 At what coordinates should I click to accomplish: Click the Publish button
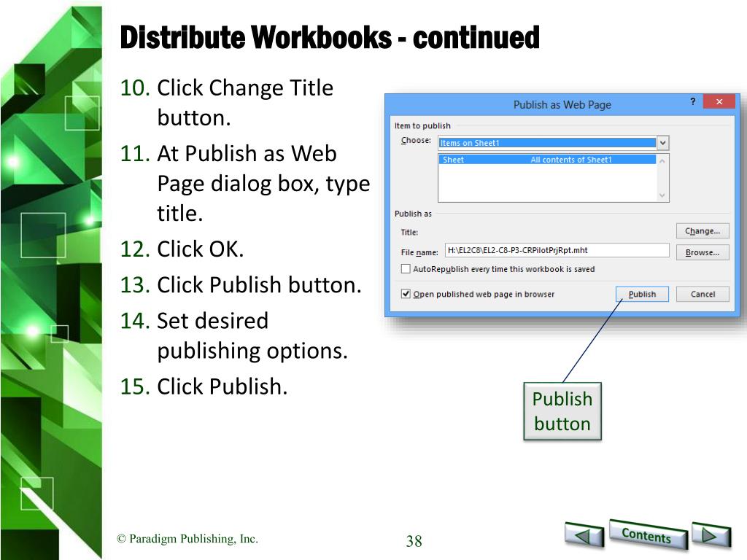coord(642,295)
